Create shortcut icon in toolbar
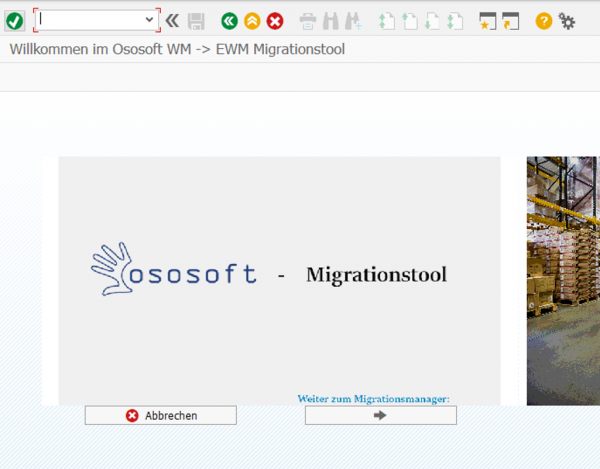Screen dimensions: 600x469 click(x=510, y=21)
